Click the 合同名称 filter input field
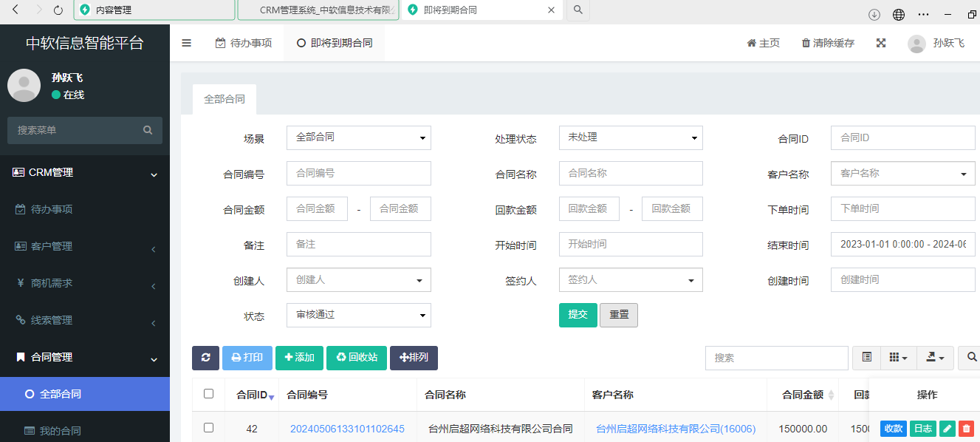Viewport: 980px width, 442px height. pyautogui.click(x=630, y=174)
